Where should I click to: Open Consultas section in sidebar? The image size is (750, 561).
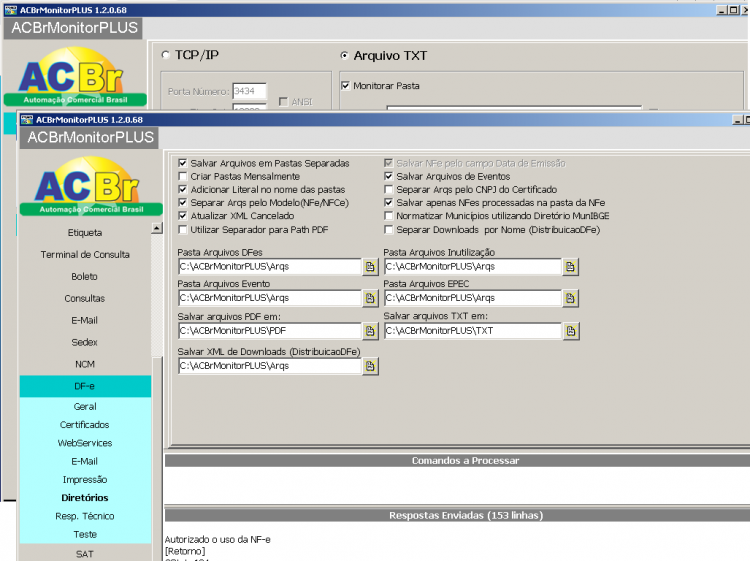click(x=85, y=298)
